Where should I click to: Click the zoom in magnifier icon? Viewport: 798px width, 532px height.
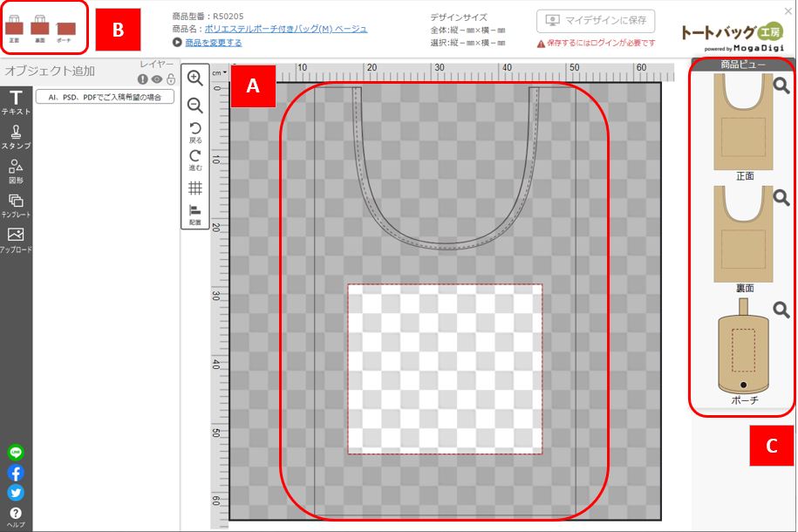(x=195, y=78)
